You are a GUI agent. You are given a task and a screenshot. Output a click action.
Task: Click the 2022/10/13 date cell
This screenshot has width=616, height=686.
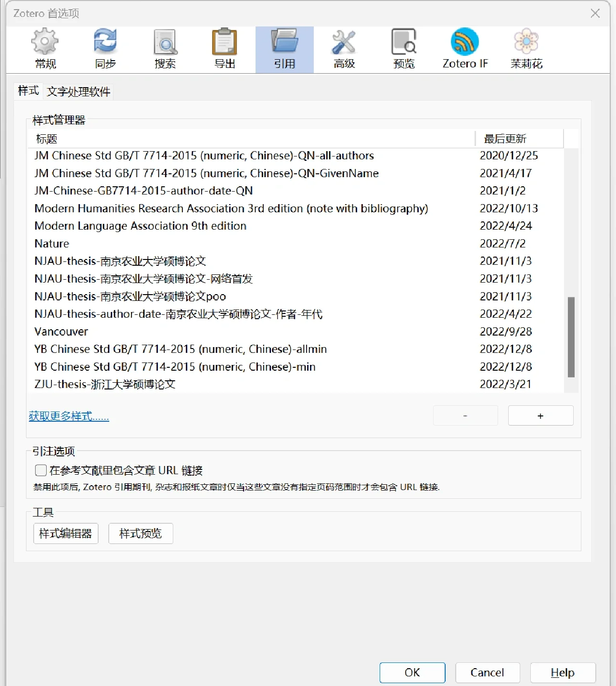coord(509,208)
